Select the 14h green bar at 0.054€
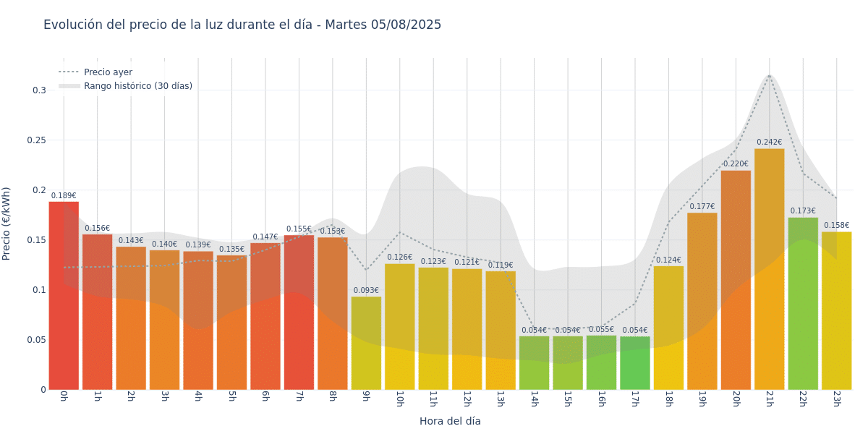This screenshot has height=434, width=868. 535,362
